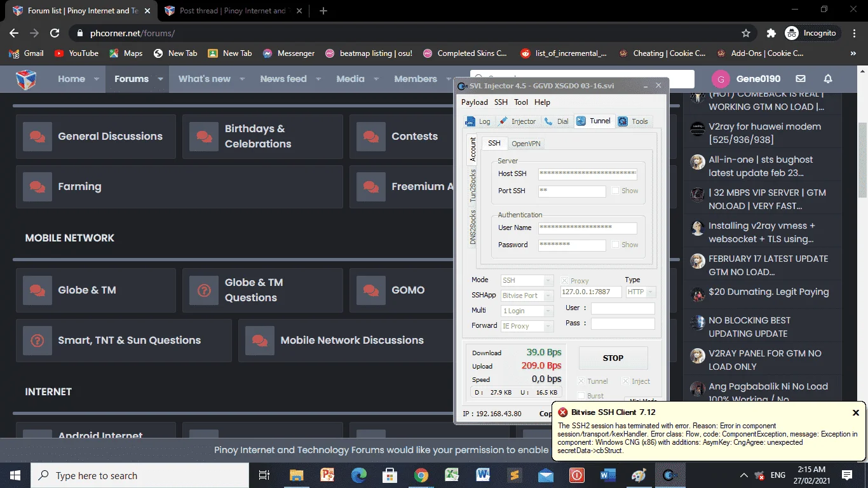
Task: Switch to the Tools tab
Action: (x=634, y=121)
